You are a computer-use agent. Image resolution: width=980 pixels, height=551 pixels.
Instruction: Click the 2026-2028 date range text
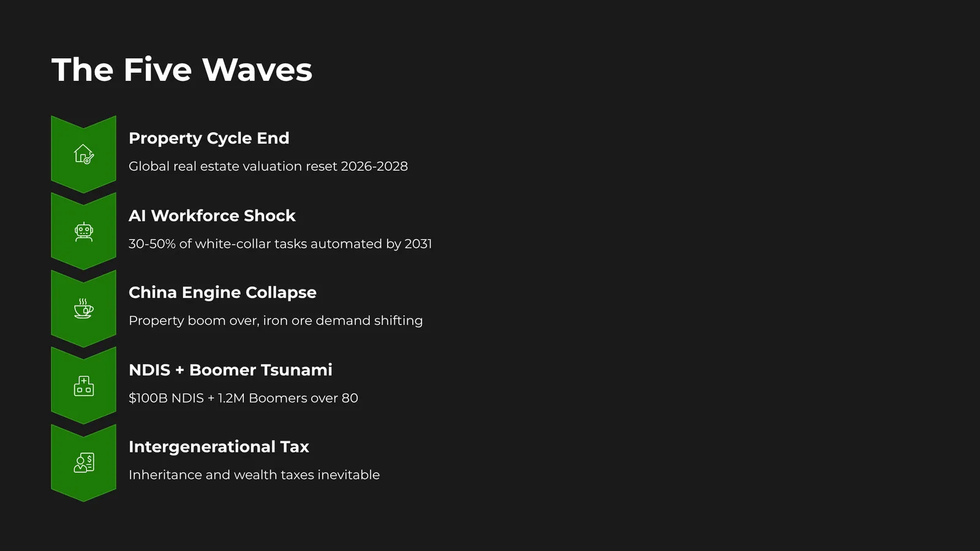tap(374, 167)
